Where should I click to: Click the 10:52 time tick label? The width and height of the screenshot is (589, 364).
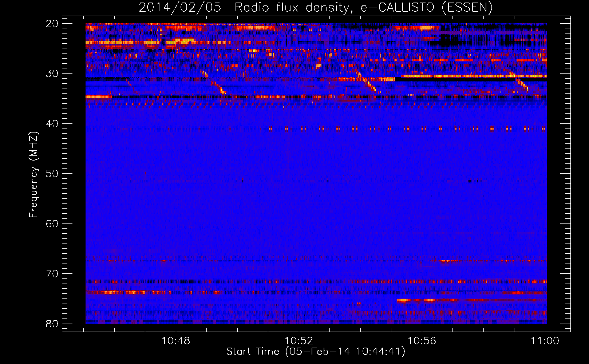[x=299, y=341]
